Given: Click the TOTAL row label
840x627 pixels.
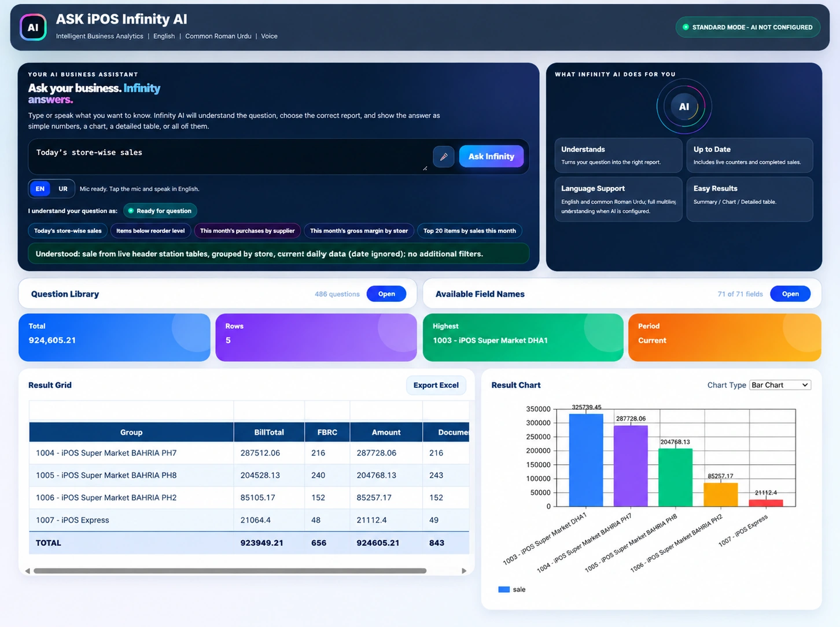Looking at the screenshot, I should pyautogui.click(x=49, y=543).
